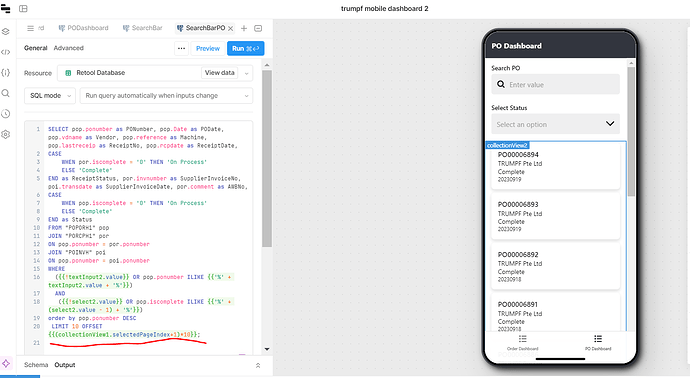Click the Search PO input field
This screenshot has width=690, height=378.
click(x=555, y=84)
